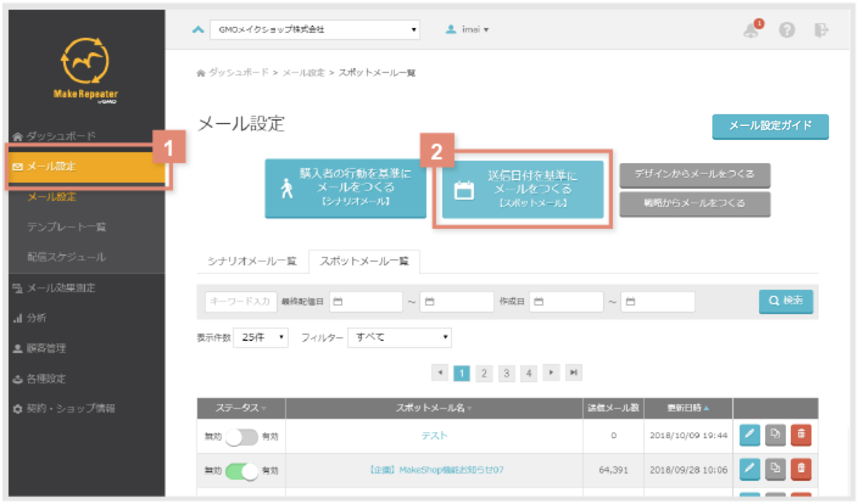Open the imai user menu

[x=468, y=30]
